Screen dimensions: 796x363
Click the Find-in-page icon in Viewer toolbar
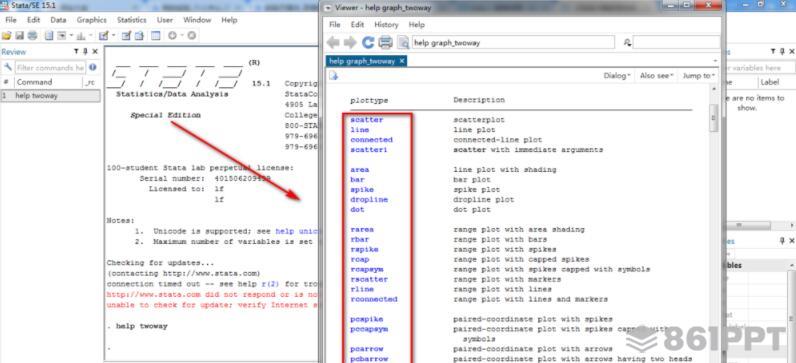pyautogui.click(x=403, y=43)
